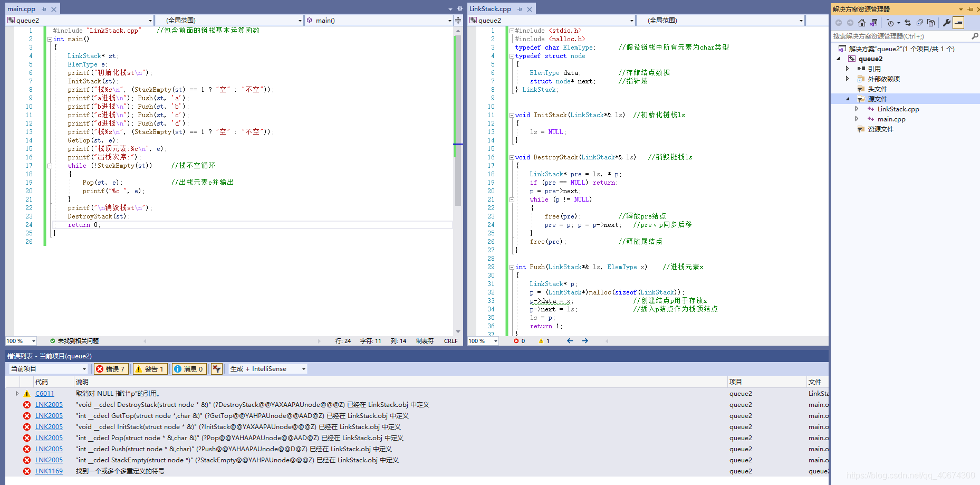980x485 pixels.
Task: Open Properties wrench icon in Solution Explorer
Action: [947, 23]
